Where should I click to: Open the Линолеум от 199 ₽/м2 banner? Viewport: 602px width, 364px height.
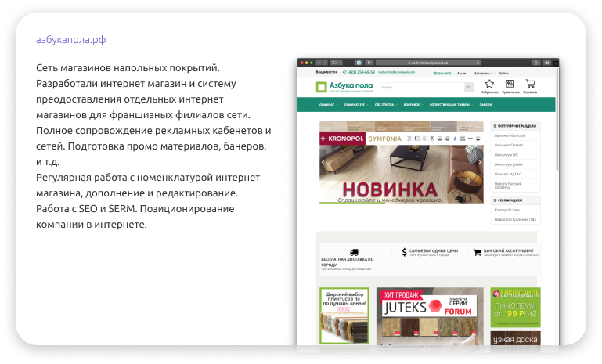point(515,307)
